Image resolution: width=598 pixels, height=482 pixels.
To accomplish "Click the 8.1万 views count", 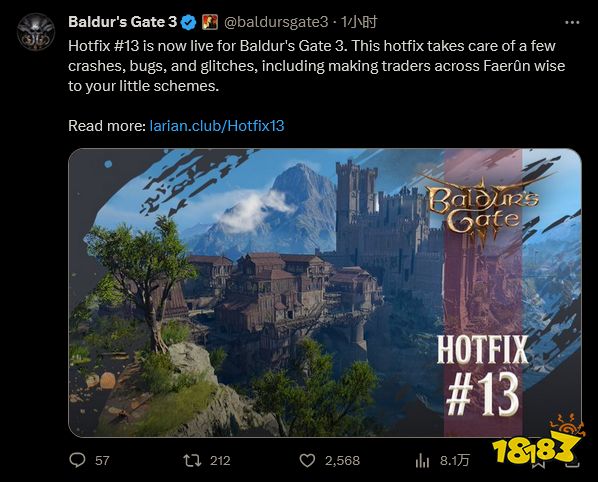I will (x=454, y=461).
